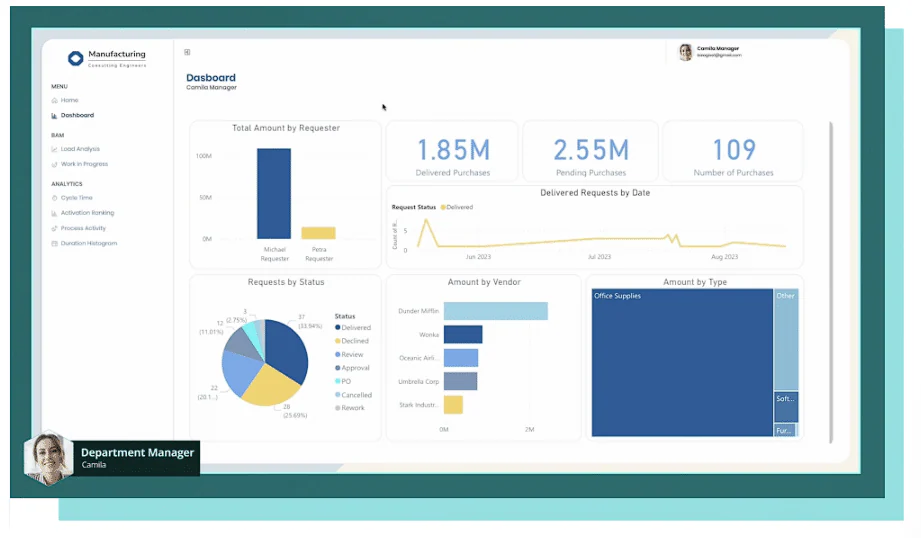Toggle the sidebar collapse button
921x538 pixels.
(x=187, y=52)
